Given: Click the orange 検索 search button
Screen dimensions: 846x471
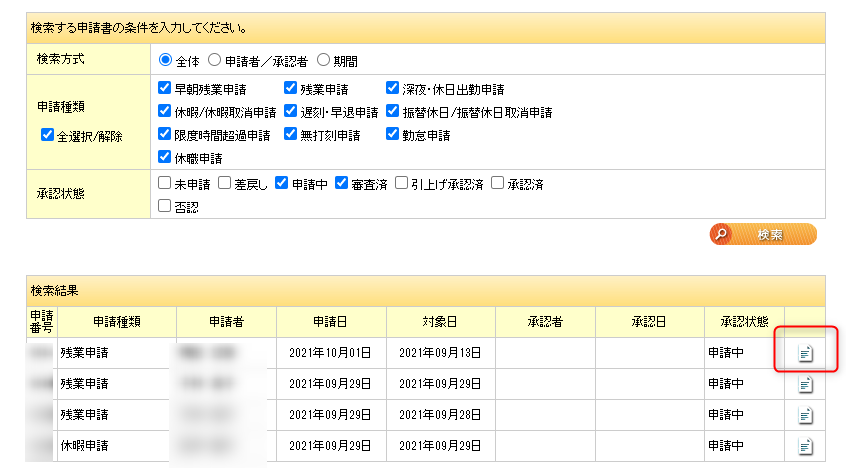Looking at the screenshot, I should (763, 234).
